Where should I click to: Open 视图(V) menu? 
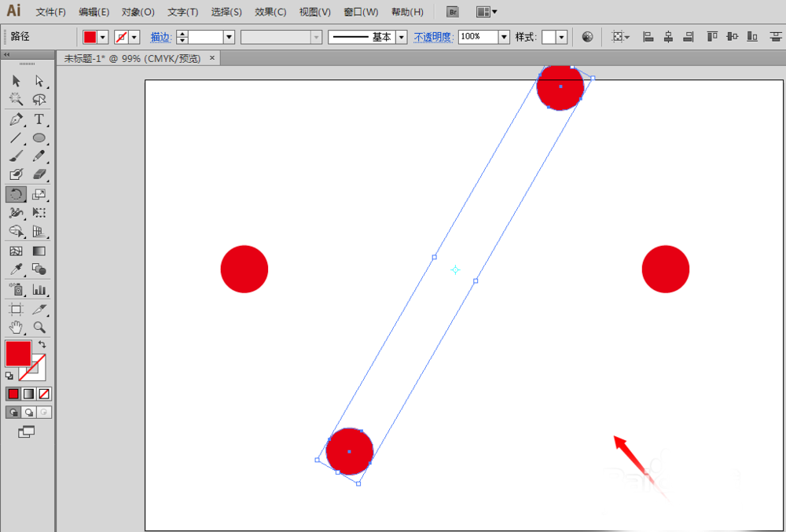(315, 12)
